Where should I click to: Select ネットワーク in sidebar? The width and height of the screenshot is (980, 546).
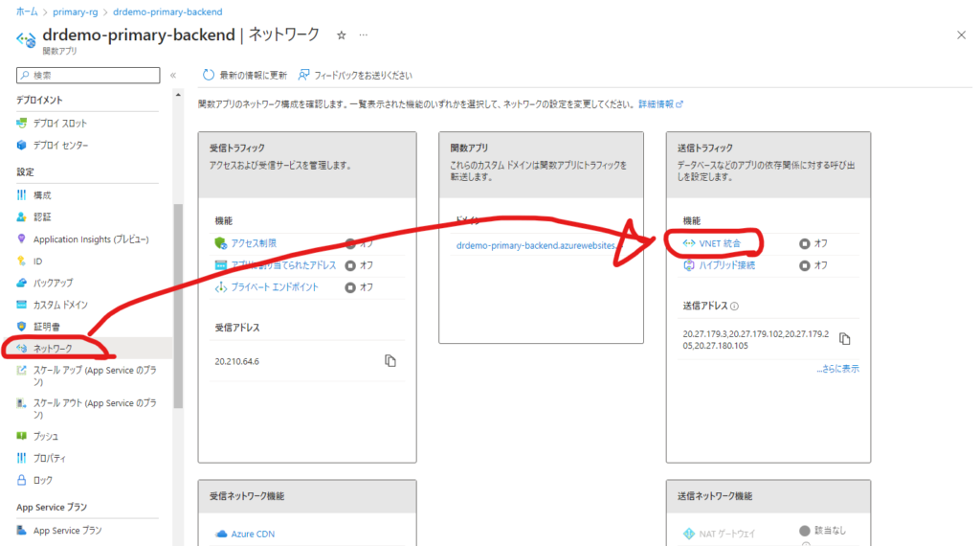[54, 349]
